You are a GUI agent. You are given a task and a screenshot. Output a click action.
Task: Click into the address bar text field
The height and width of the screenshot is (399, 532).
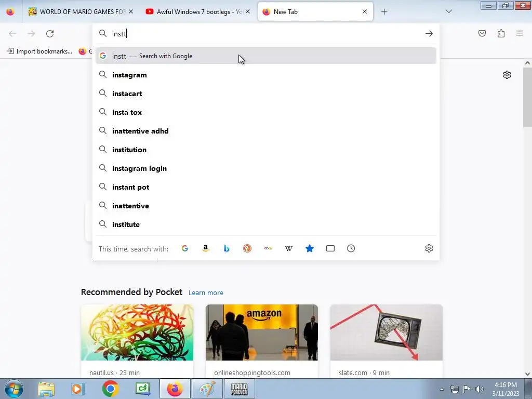pos(267,34)
